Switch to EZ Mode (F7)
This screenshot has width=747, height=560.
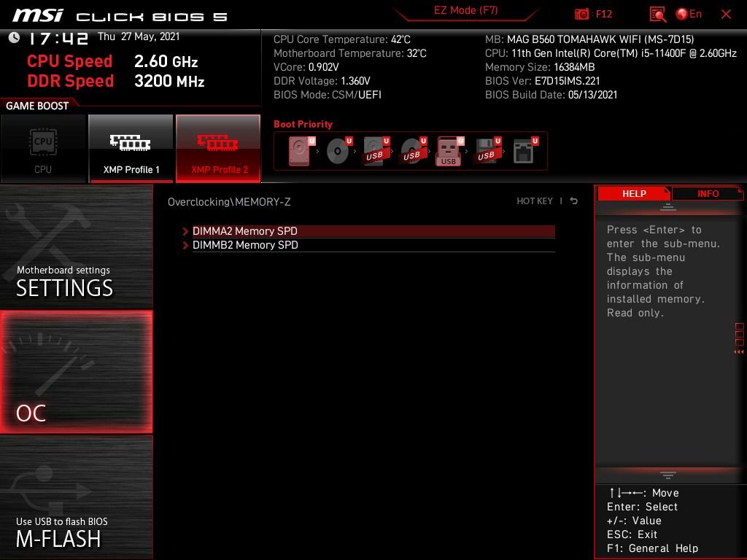(x=465, y=10)
